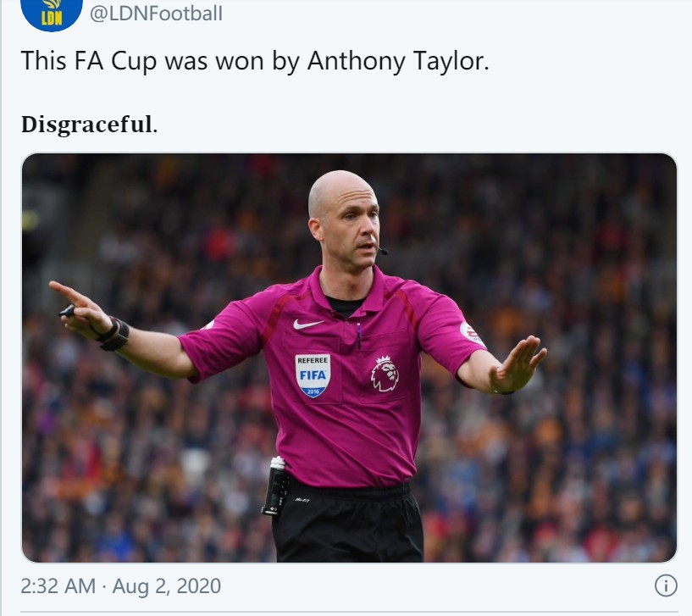Select the Aug 2, 2020 date text

[x=166, y=586]
